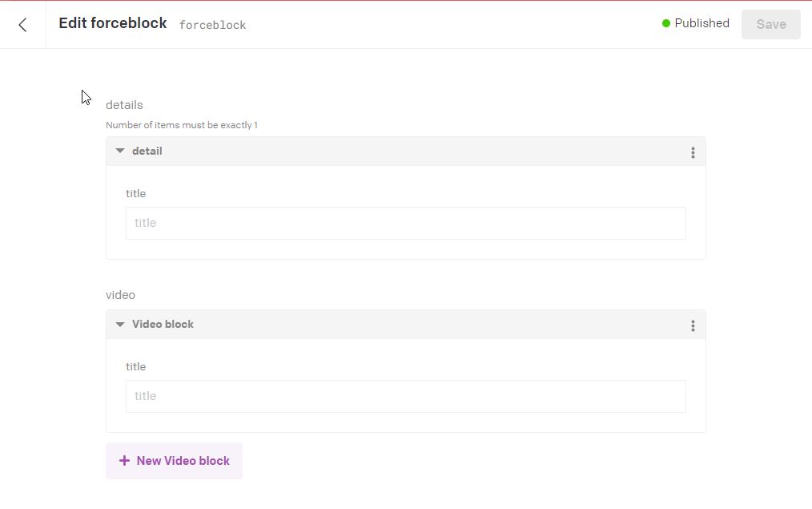
Task: Open the Video block three-dot menu
Action: [x=693, y=325]
